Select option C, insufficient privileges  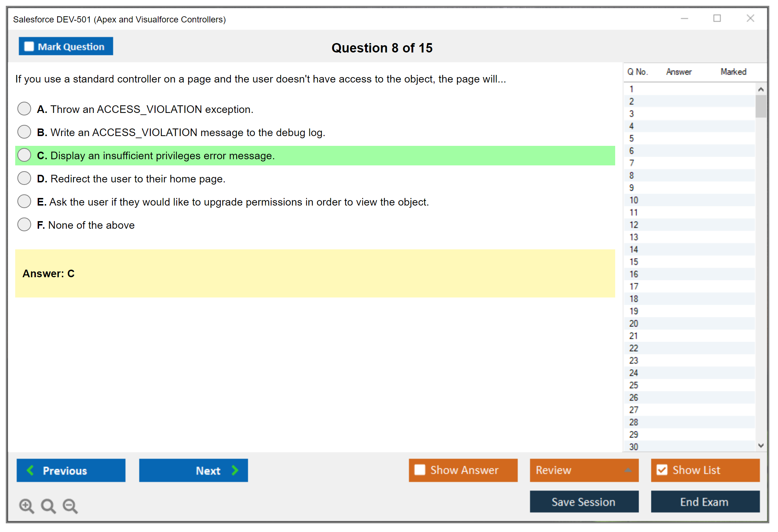click(x=24, y=155)
